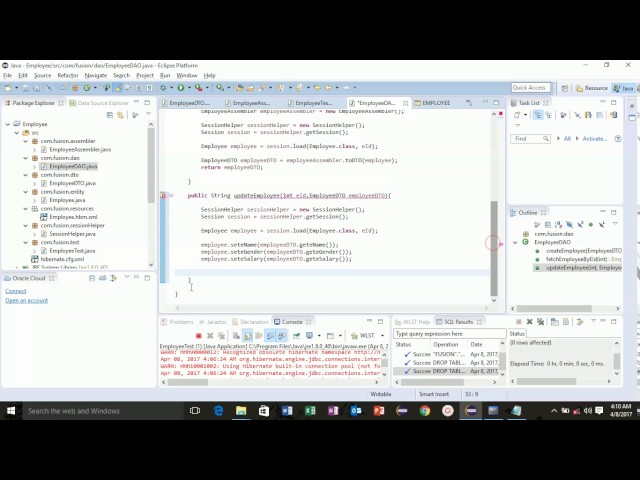Terminate the process with red stop icon in Console
640x480 pixels.
[199, 336]
